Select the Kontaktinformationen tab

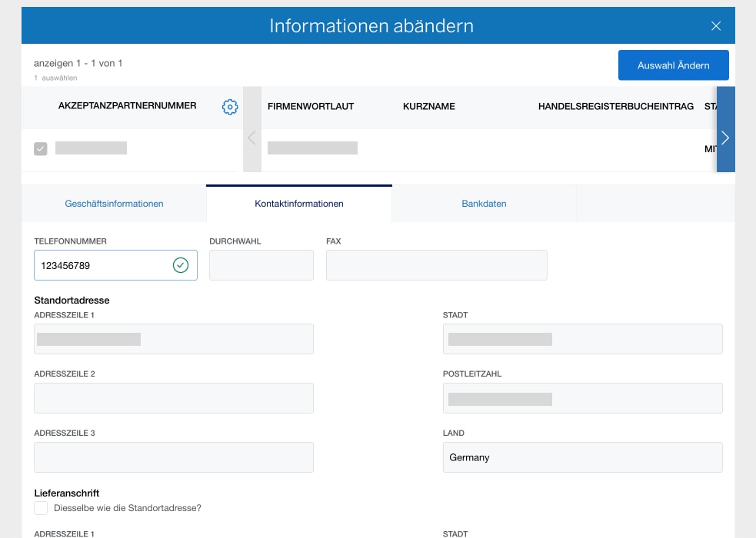coord(298,203)
